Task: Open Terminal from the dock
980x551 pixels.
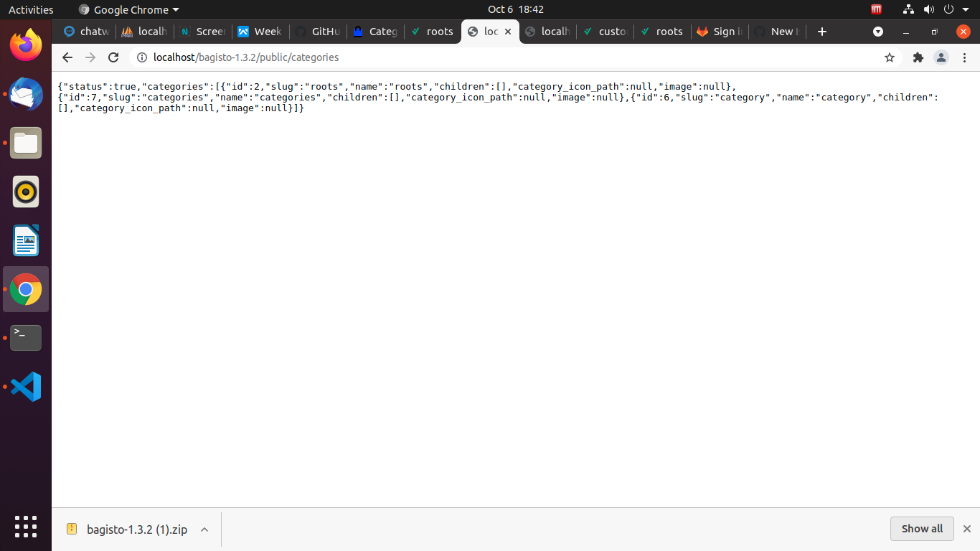Action: pyautogui.click(x=26, y=338)
